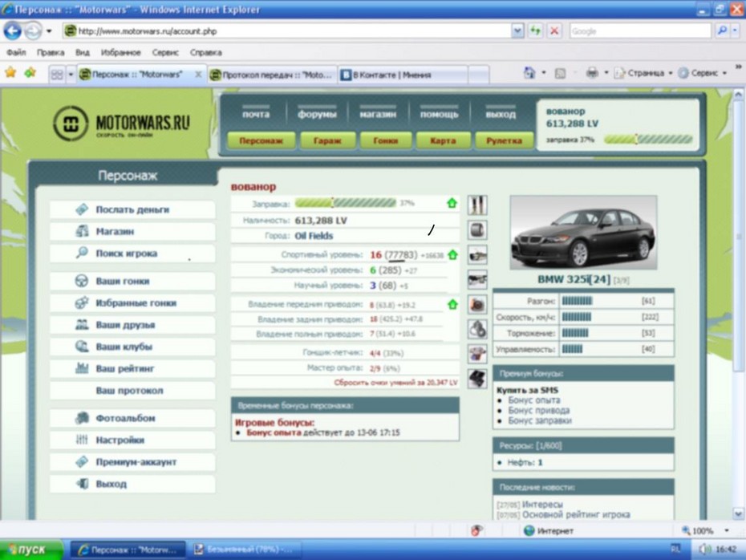
Task: Click the Гараж button
Action: click(x=327, y=141)
